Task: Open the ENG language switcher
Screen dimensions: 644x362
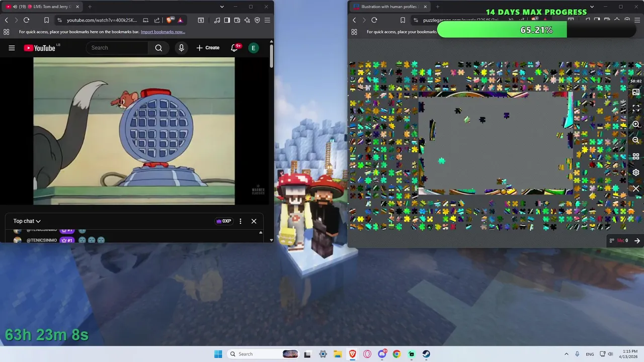Action: tap(590, 354)
